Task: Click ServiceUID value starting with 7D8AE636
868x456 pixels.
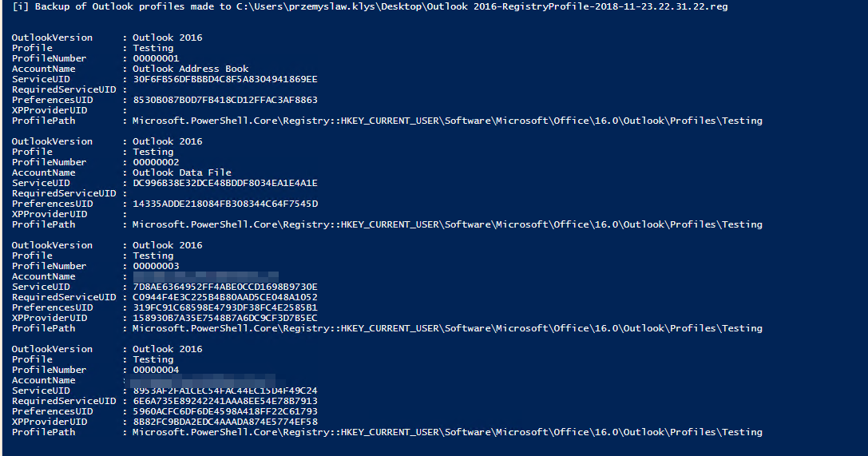Action: click(225, 287)
